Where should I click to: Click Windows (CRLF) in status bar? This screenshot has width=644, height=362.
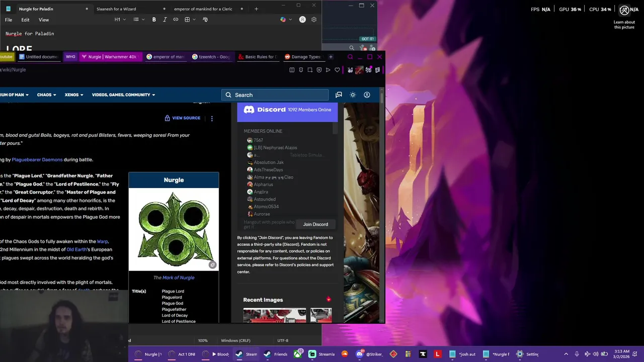pos(235,341)
